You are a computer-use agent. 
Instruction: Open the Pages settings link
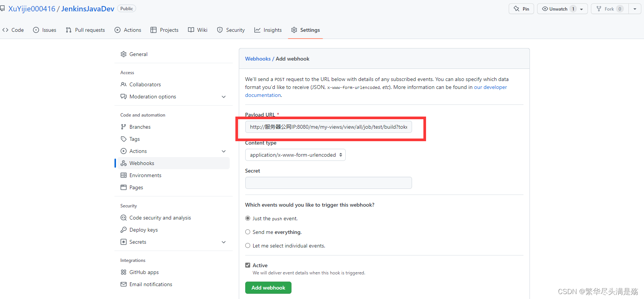coord(174,187)
